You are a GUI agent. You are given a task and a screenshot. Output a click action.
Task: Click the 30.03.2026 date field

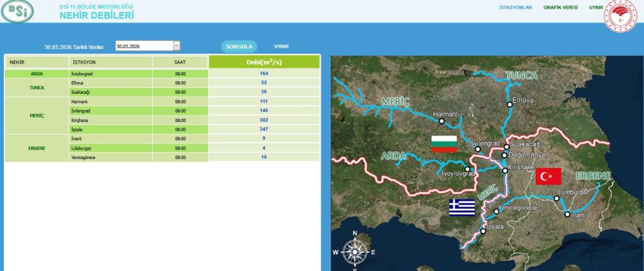click(x=143, y=45)
